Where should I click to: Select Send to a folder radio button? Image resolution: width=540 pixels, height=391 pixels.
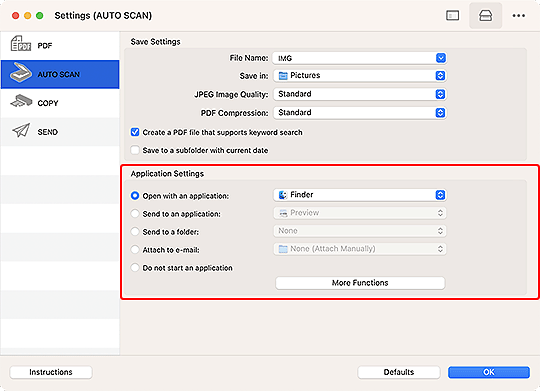pyautogui.click(x=135, y=231)
